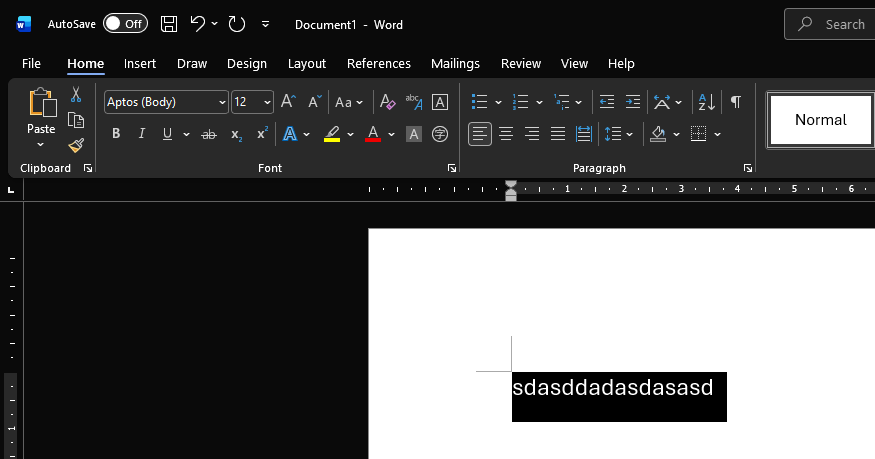Screen dimensions: 875x459
Task: Apply subscript formatting
Action: [x=236, y=134]
